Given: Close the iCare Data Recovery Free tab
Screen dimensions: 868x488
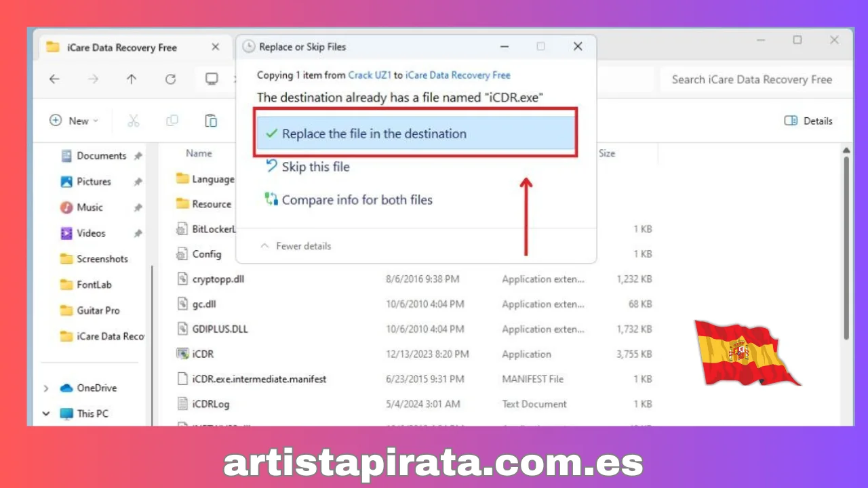Looking at the screenshot, I should 216,47.
